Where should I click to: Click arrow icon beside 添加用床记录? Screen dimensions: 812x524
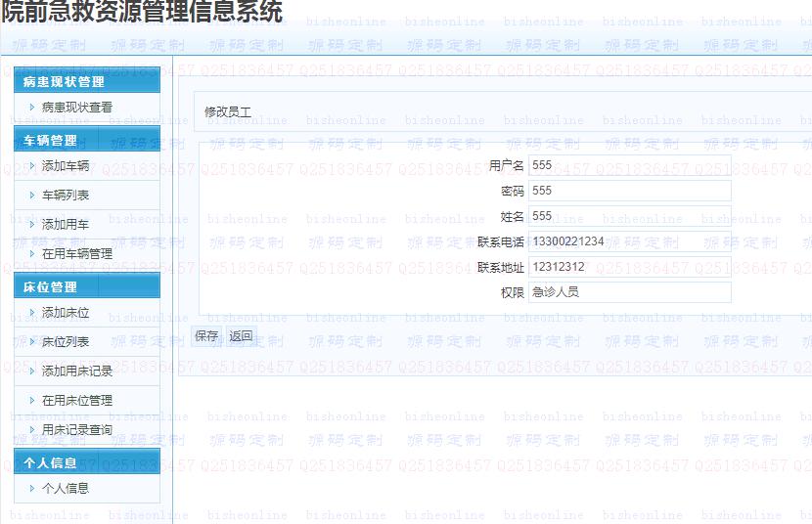32,371
